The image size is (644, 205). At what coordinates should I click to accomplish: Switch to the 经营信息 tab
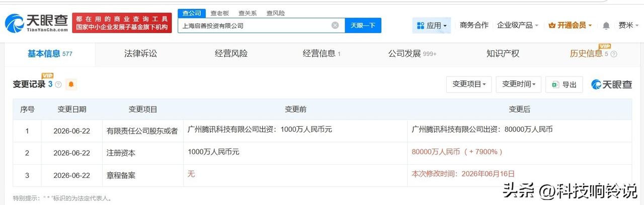point(321,54)
